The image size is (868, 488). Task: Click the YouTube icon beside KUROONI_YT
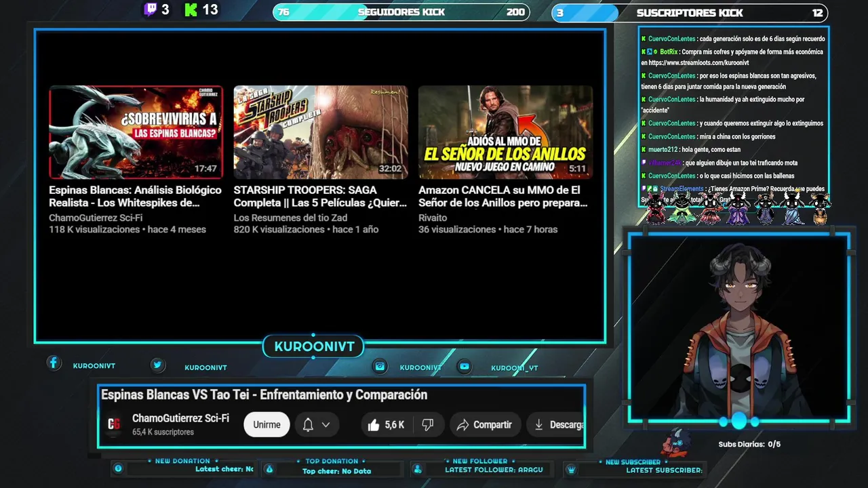pos(465,366)
